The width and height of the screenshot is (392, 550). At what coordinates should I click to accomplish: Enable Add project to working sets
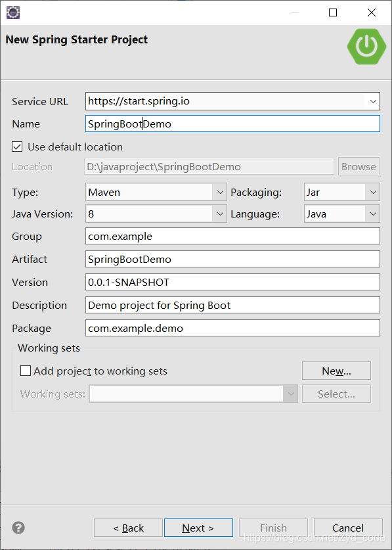coord(25,371)
